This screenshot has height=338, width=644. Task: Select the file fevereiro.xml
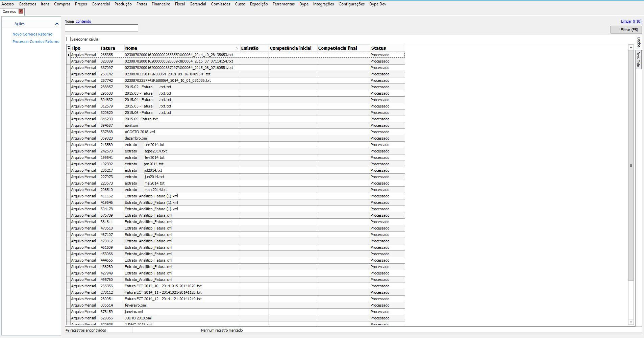(135, 305)
